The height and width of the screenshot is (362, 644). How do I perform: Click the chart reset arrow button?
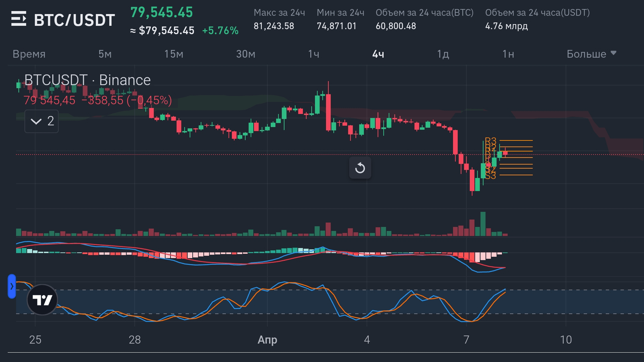[x=360, y=168]
